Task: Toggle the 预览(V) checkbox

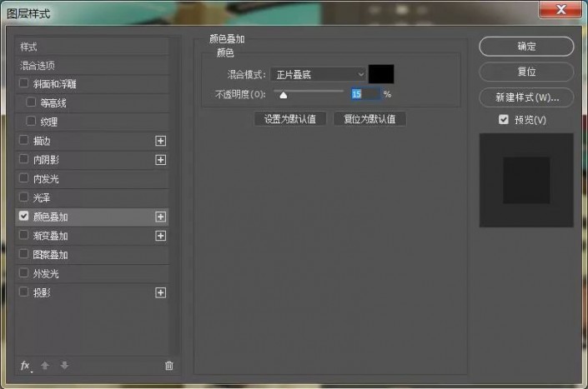Action: coord(504,119)
